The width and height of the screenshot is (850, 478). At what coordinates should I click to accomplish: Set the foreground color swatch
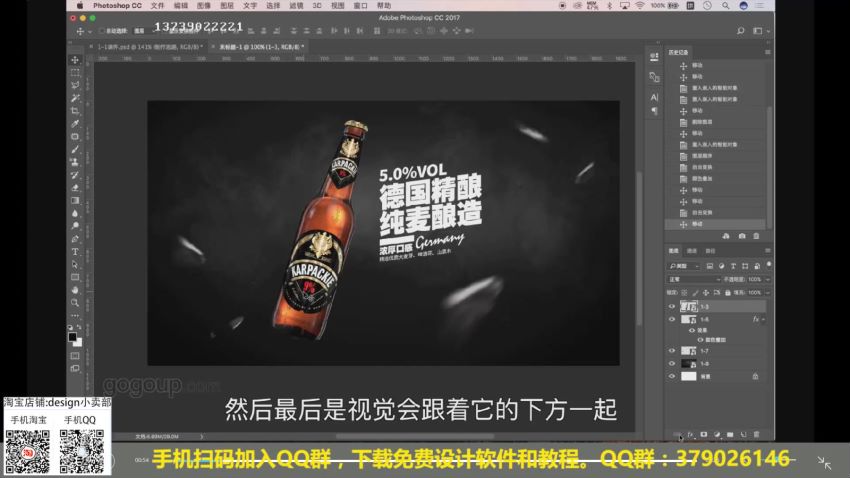[x=73, y=337]
